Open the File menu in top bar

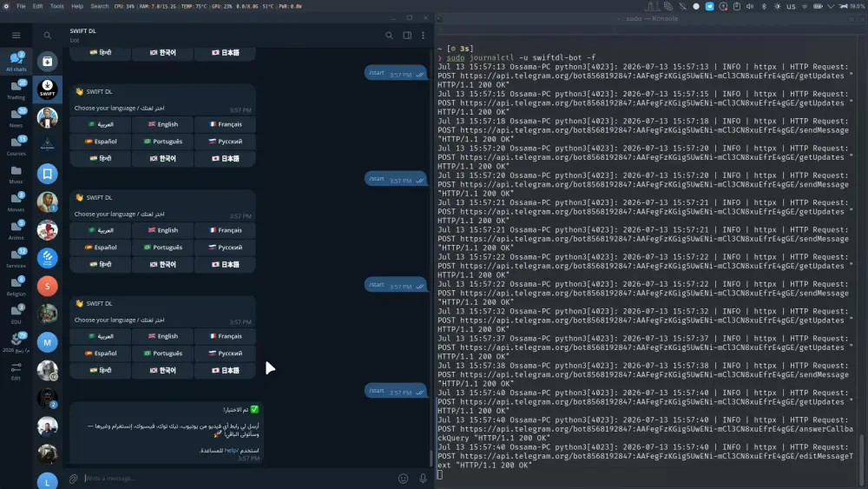(x=21, y=6)
